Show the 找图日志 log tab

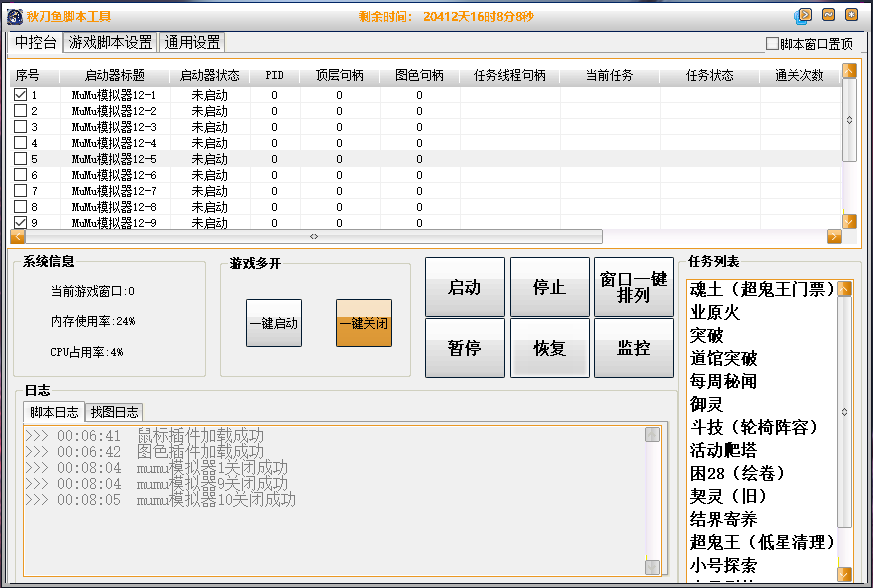tap(115, 411)
